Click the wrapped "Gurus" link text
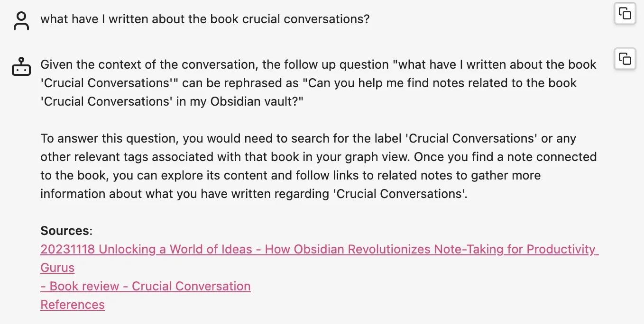This screenshot has width=644, height=324. click(x=57, y=268)
